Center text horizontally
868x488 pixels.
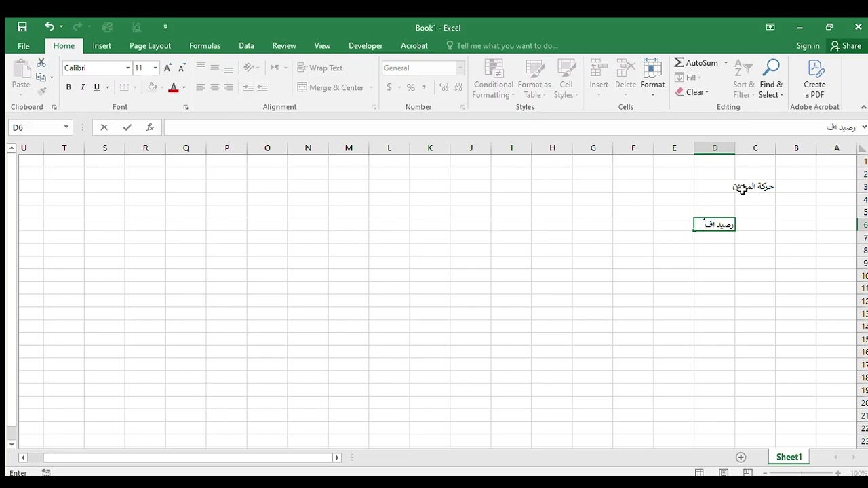pyautogui.click(x=214, y=87)
